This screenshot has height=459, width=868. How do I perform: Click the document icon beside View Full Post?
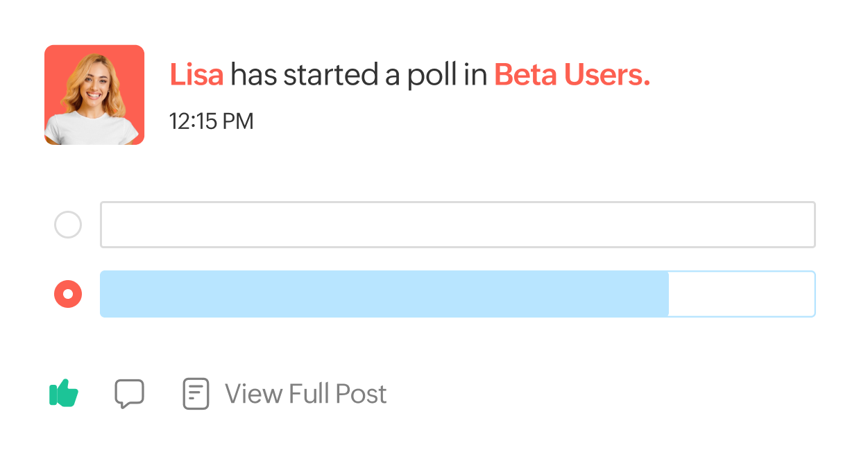196,394
